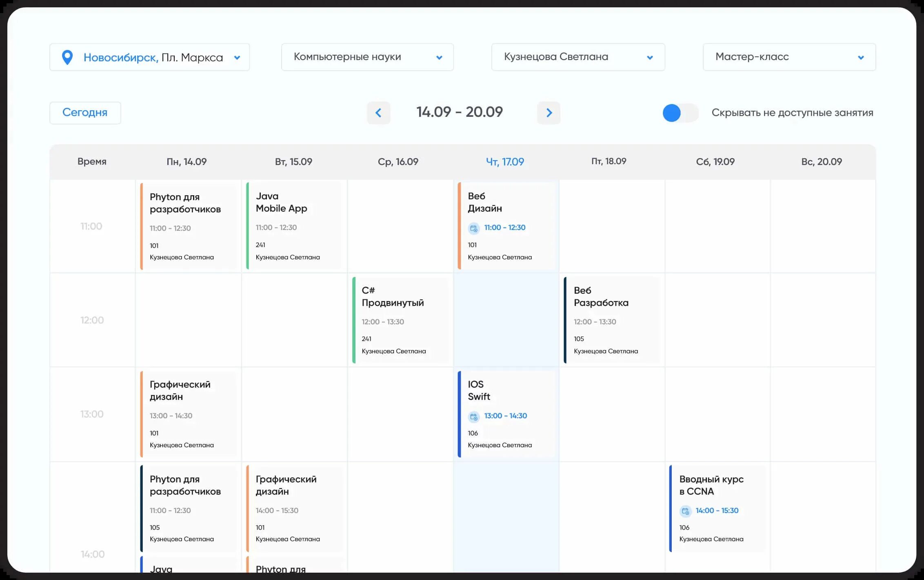Select the Сб, 19.09 column header
Image resolution: width=924 pixels, height=580 pixels.
[715, 162]
